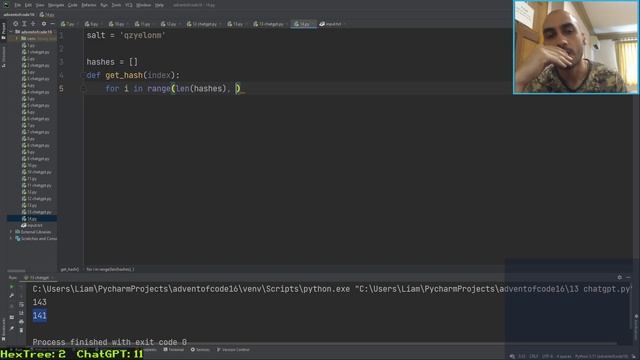Image resolution: width=640 pixels, height=360 pixels.
Task: Click the layout icon in Run panel sidebar
Action: coord(11,317)
